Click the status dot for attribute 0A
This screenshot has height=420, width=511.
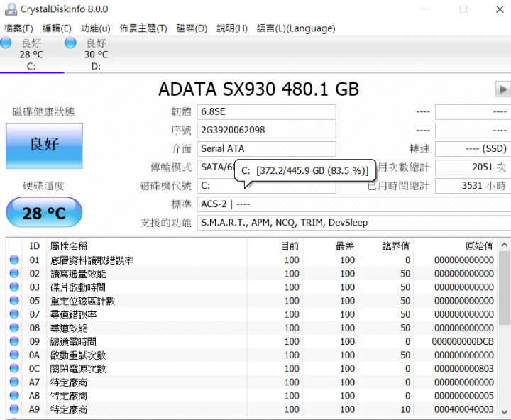(14, 355)
